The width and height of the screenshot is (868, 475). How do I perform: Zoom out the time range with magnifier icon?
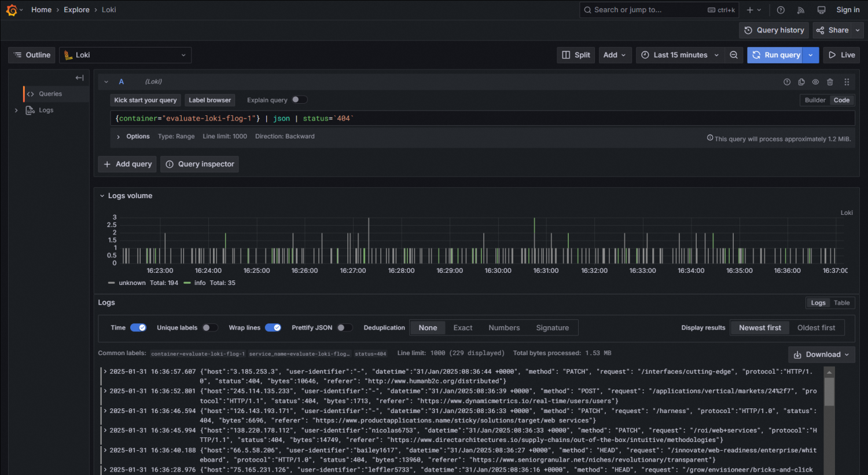click(734, 54)
